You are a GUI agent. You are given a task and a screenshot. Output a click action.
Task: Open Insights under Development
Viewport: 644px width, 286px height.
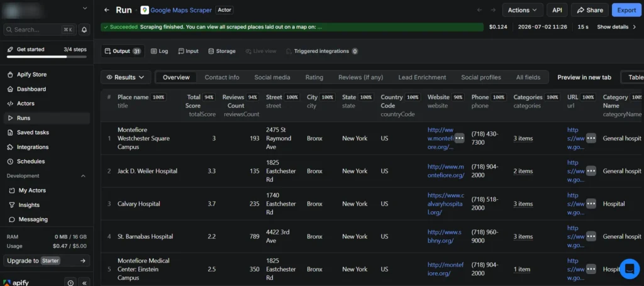pos(29,205)
